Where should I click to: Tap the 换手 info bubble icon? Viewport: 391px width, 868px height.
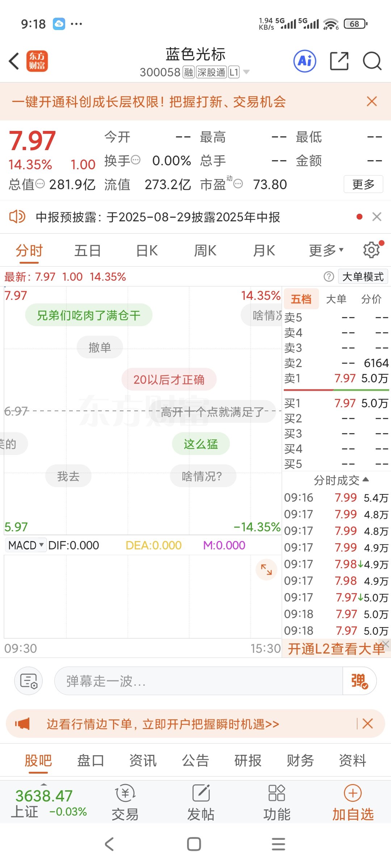[135, 159]
